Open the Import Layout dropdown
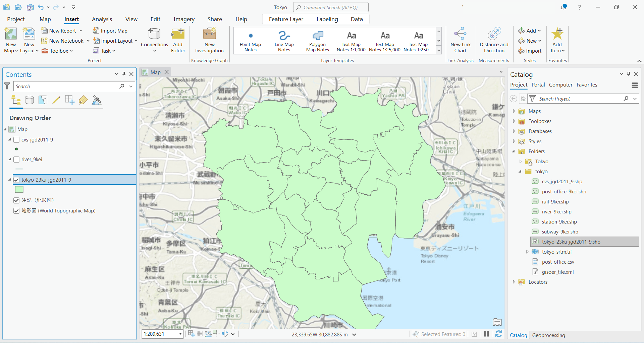Screen dimensions: 644x343 tap(136, 41)
